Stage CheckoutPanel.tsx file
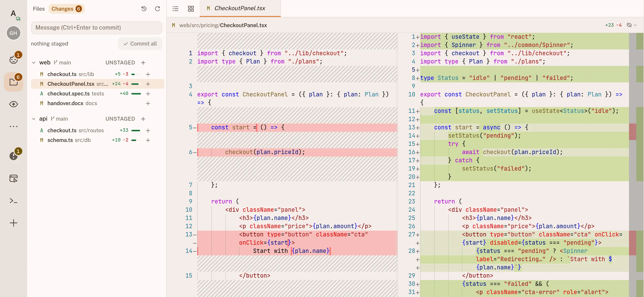This screenshot has height=297, width=644. (x=148, y=84)
